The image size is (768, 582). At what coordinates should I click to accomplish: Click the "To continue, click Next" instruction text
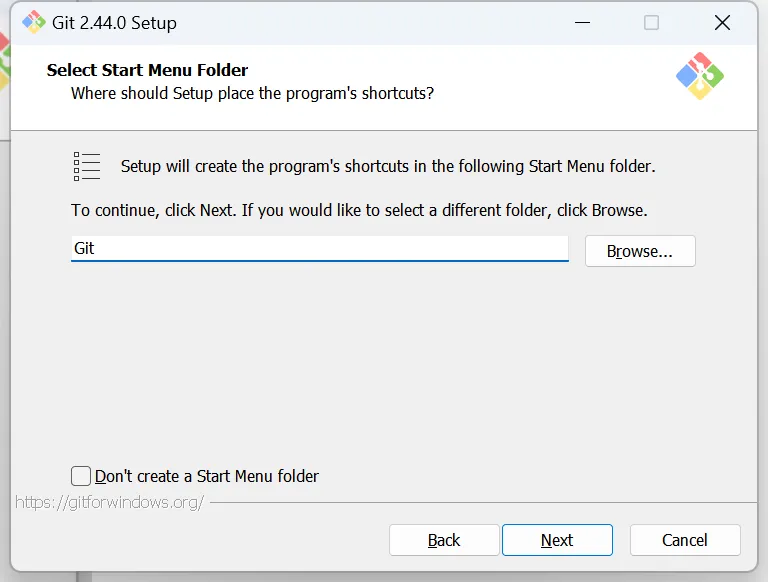pos(359,210)
